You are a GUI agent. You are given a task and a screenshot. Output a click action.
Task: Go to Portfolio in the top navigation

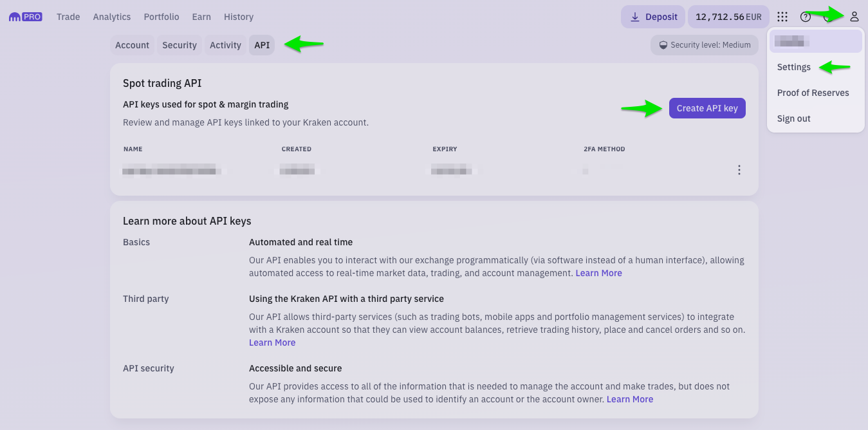(162, 17)
